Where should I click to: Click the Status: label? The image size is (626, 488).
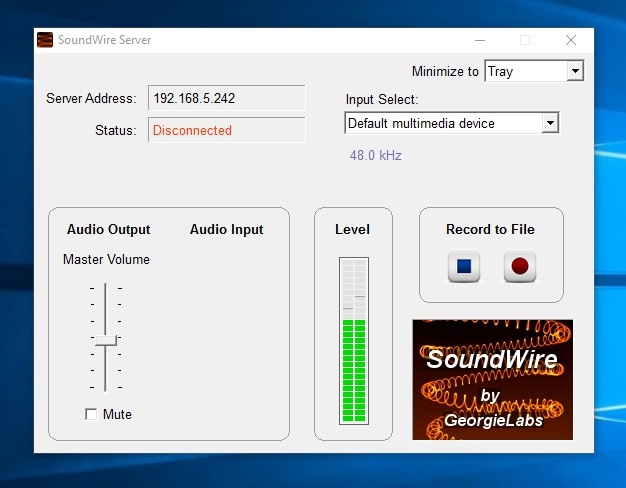pos(116,130)
